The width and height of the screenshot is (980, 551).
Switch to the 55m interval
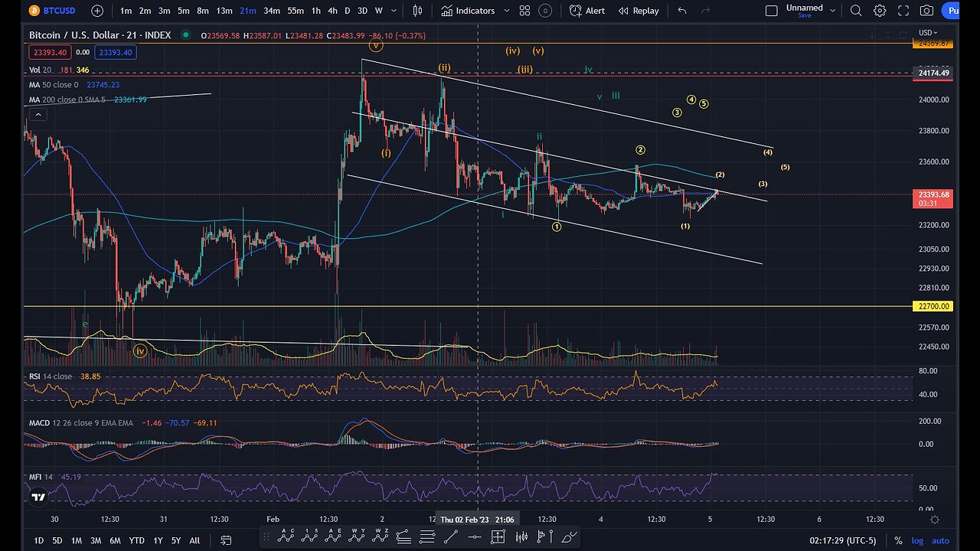click(x=296, y=11)
